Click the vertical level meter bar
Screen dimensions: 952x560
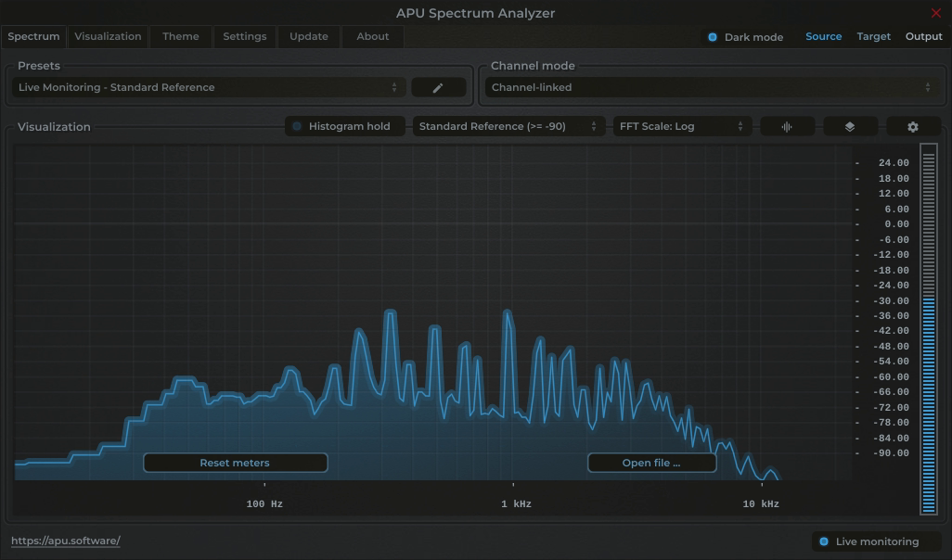(928, 328)
